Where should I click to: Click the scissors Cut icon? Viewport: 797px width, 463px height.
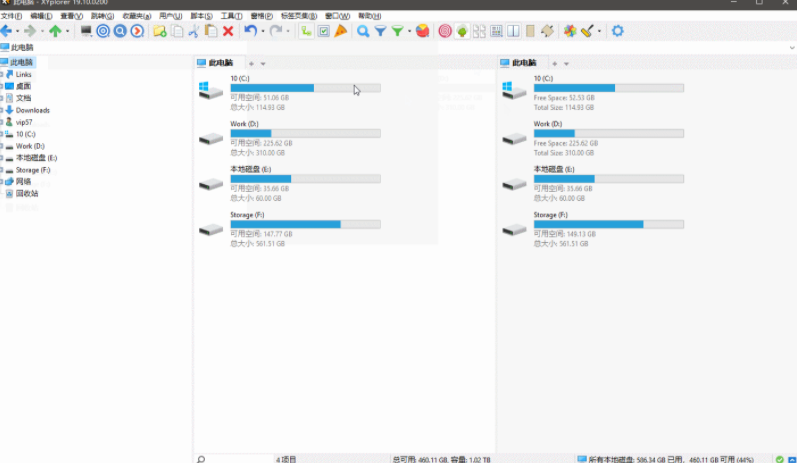coord(193,31)
